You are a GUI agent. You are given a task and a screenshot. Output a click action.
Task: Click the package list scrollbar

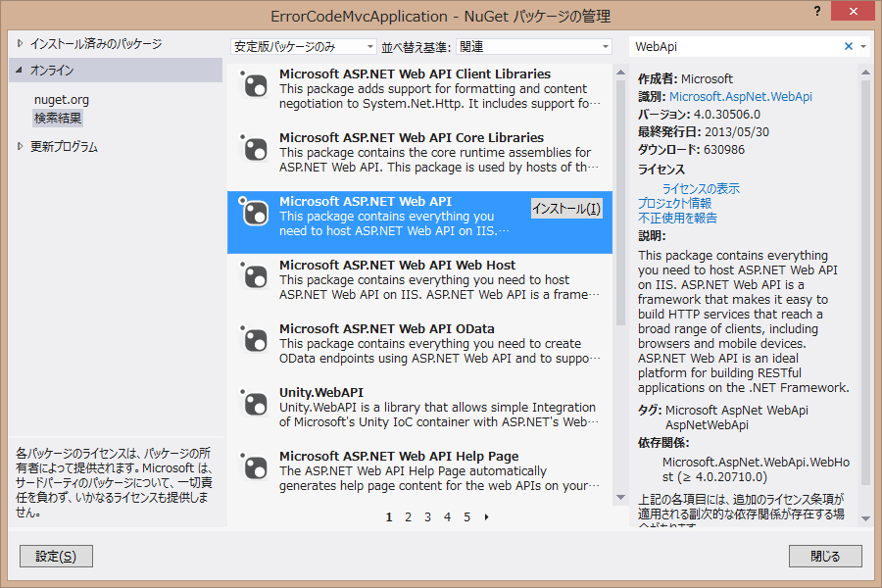pos(620,147)
